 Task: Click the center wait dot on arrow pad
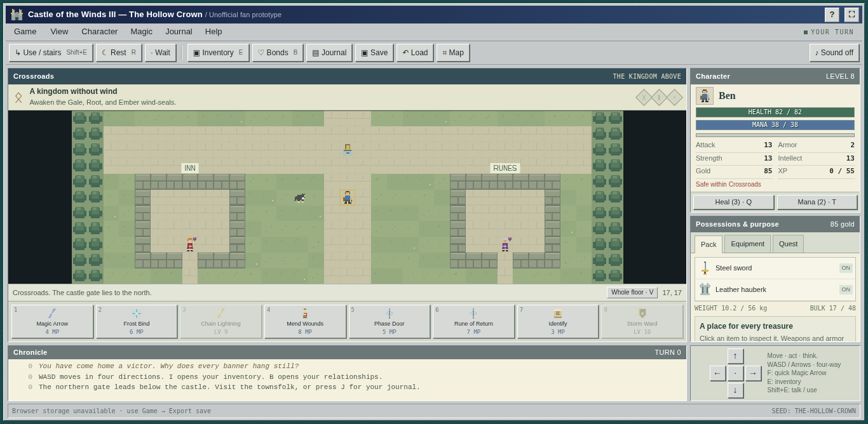736,373
